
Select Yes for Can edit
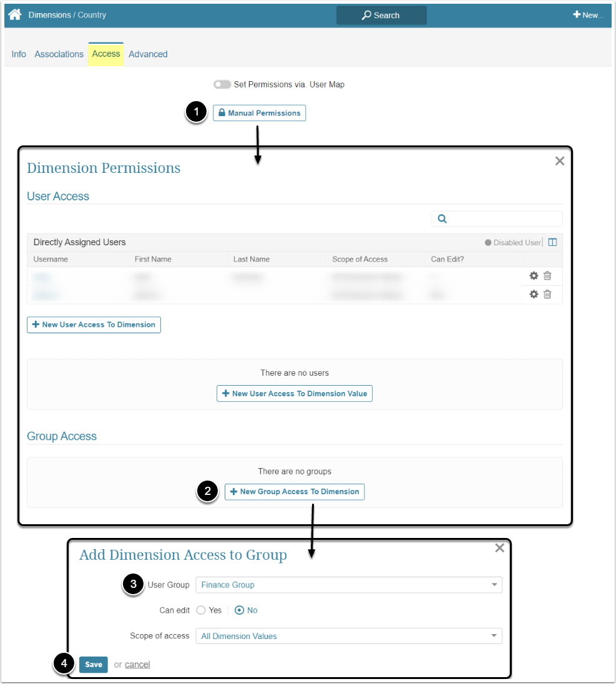[201, 610]
